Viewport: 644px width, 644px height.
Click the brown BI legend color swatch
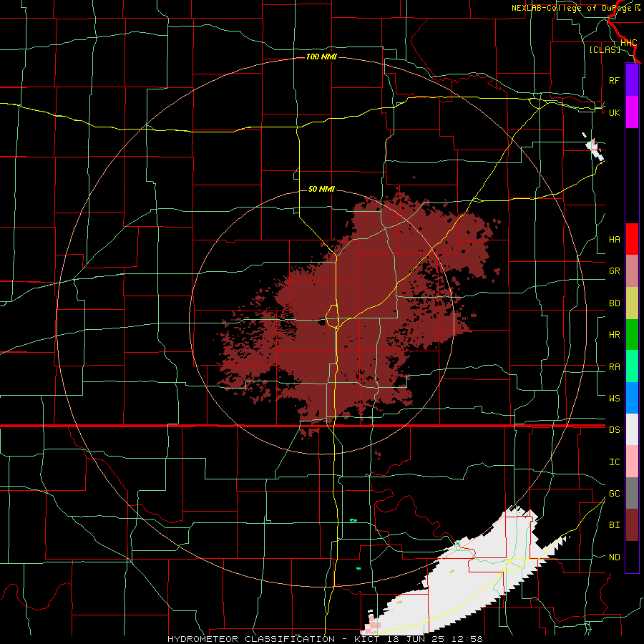[x=632, y=525]
